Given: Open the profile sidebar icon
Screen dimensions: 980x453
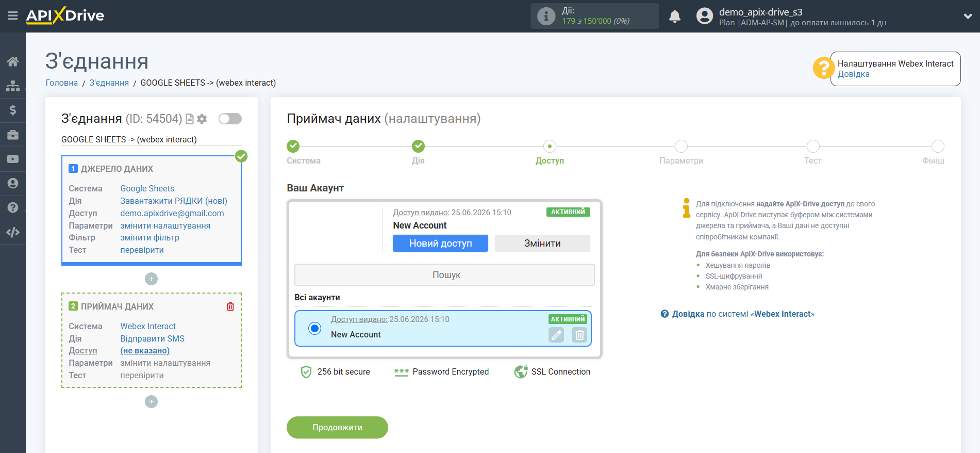Looking at the screenshot, I should [13, 183].
